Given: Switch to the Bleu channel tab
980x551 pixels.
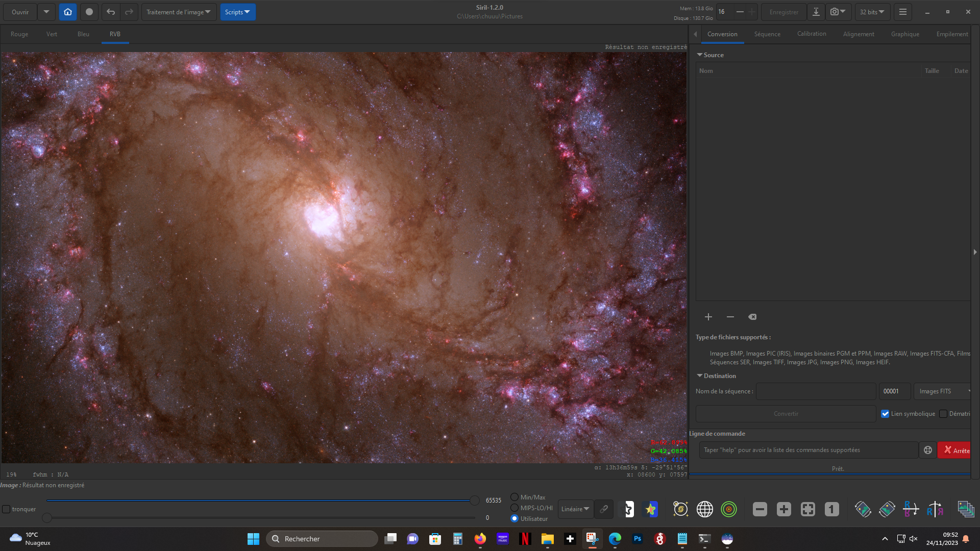Looking at the screenshot, I should (x=83, y=34).
